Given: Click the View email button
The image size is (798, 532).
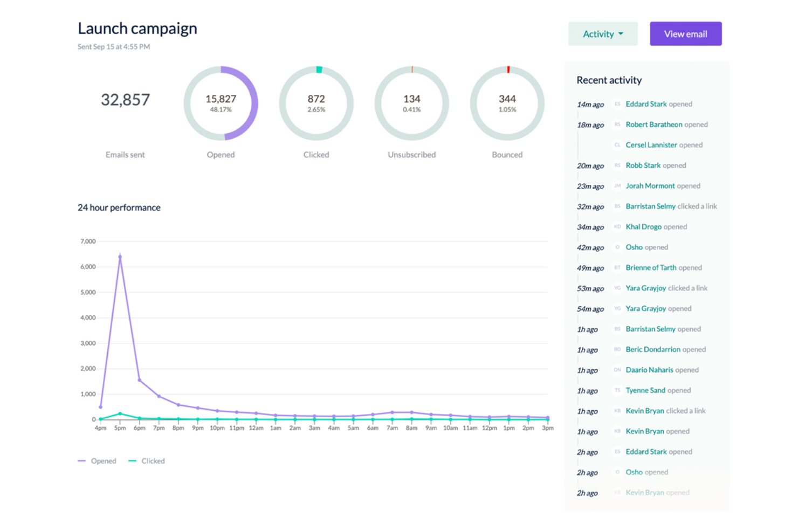Looking at the screenshot, I should (685, 33).
